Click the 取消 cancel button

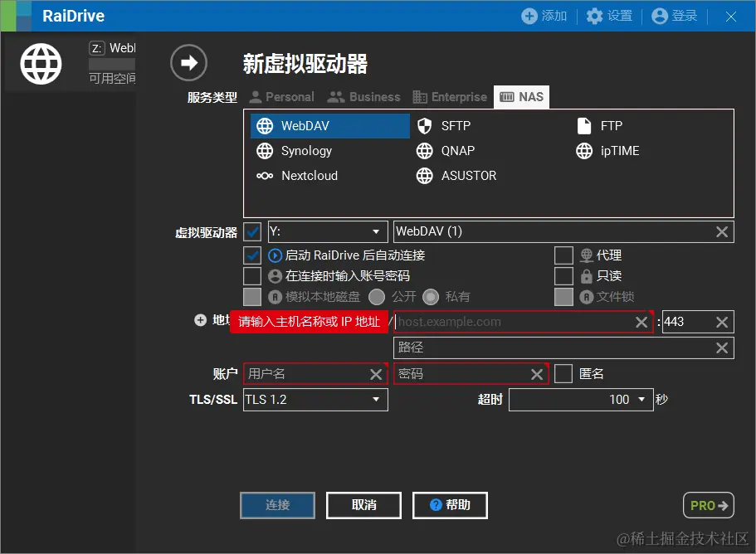(x=363, y=505)
